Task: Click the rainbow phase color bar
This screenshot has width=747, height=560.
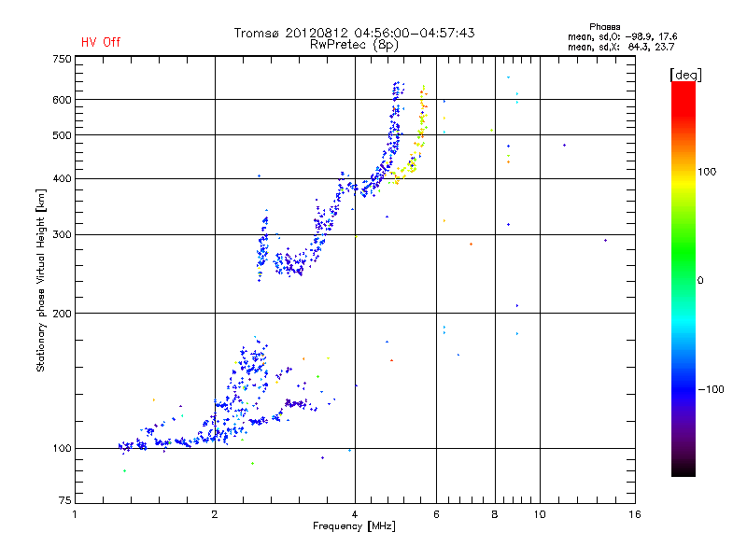Action: (x=684, y=279)
